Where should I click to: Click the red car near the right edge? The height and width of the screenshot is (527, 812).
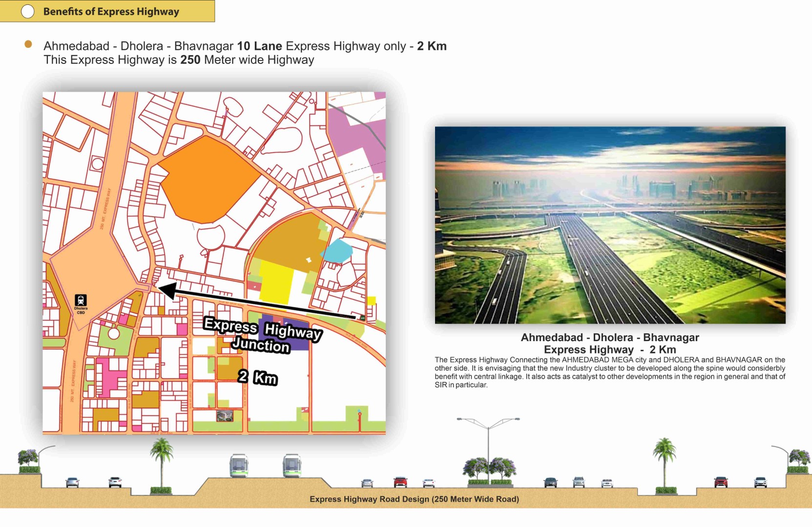[x=721, y=482]
